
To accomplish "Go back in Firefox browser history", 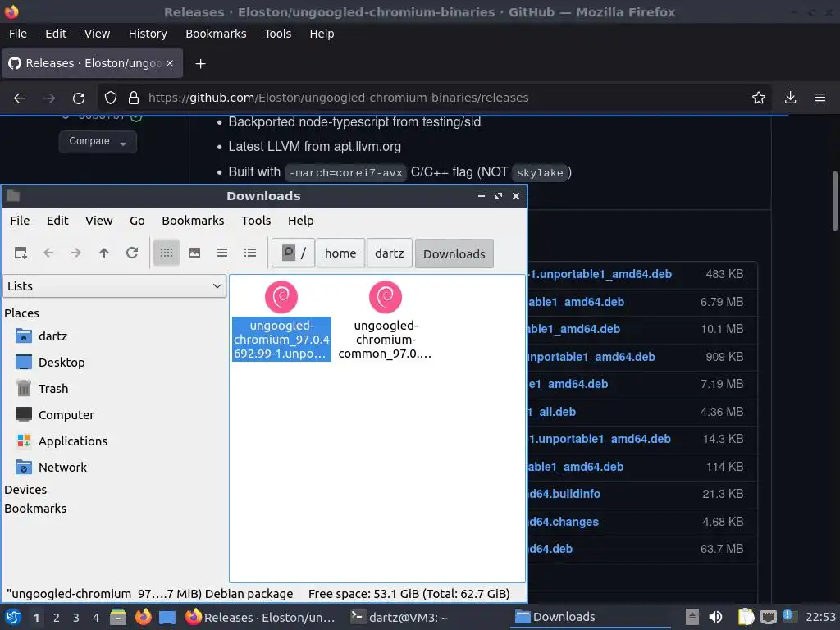I will tap(20, 98).
